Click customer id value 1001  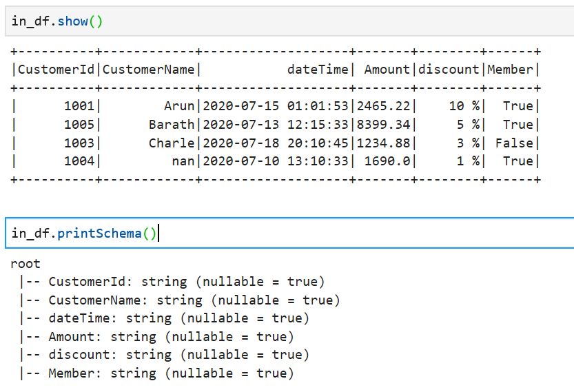pyautogui.click(x=79, y=106)
